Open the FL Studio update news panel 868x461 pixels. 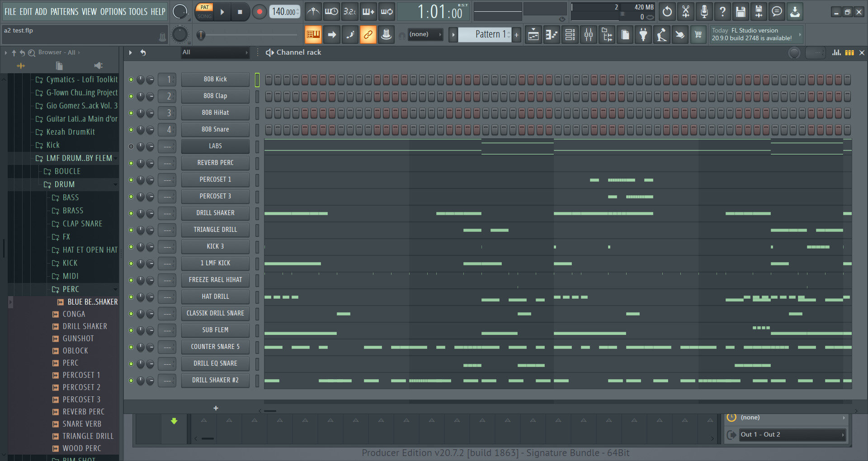point(756,34)
